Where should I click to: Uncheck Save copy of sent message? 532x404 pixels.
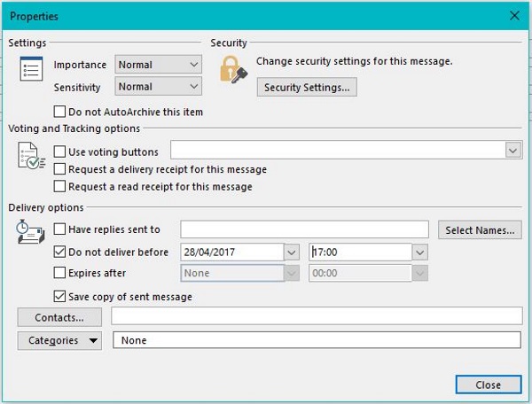(x=59, y=296)
